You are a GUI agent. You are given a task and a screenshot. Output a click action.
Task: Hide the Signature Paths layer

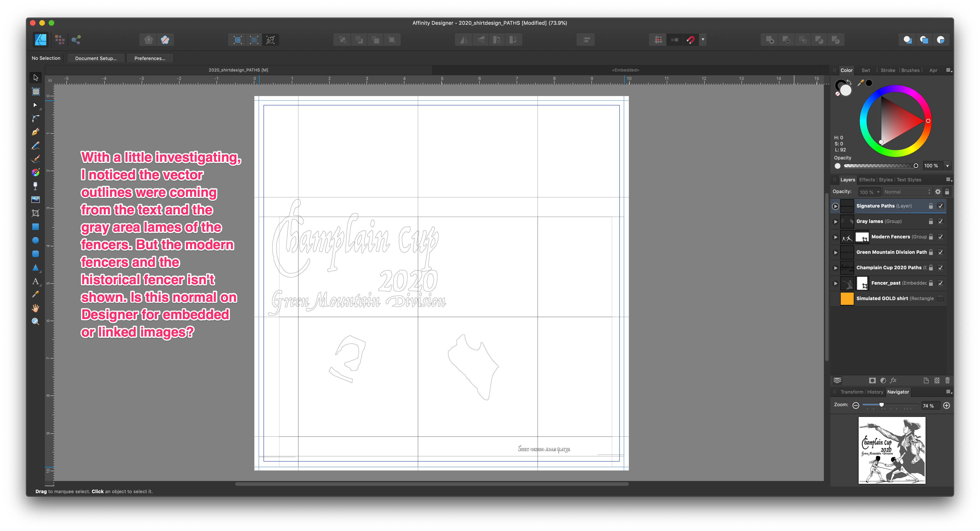940,206
